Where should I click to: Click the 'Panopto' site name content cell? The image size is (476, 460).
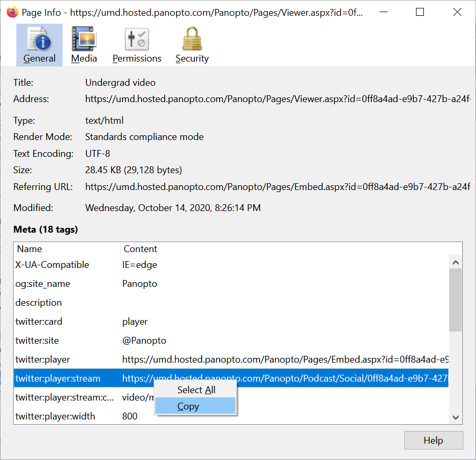coord(140,284)
